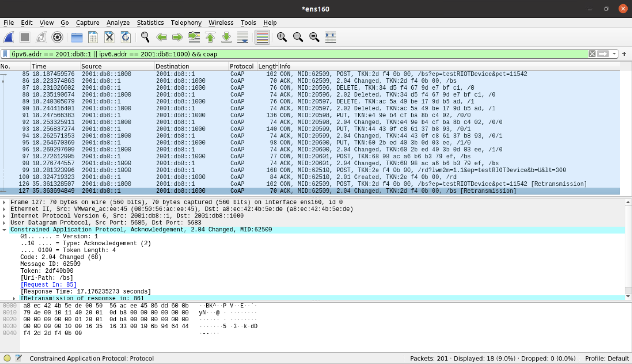Toggle packet list colorization
The image size is (632, 364).
(262, 37)
